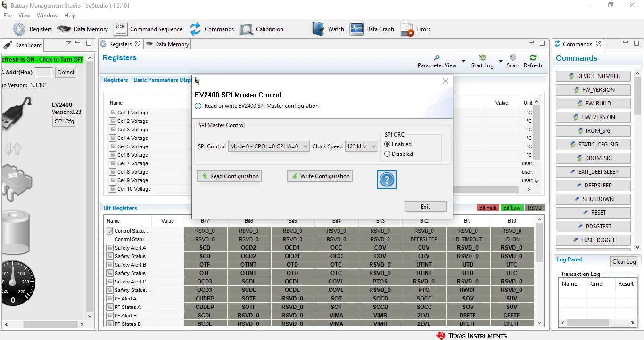This screenshot has width=644, height=340.
Task: Click the lock icon beside Cell 5 Voltage
Action: 113,146
